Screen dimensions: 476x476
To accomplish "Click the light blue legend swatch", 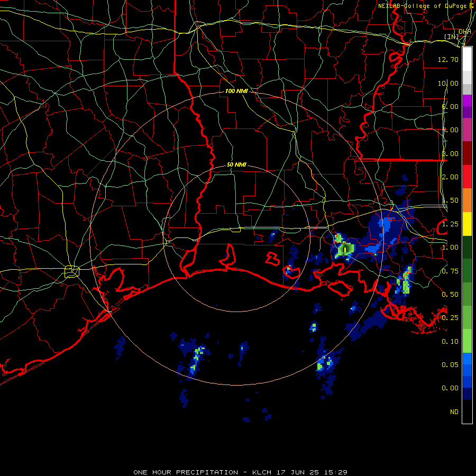I will pos(467,358).
